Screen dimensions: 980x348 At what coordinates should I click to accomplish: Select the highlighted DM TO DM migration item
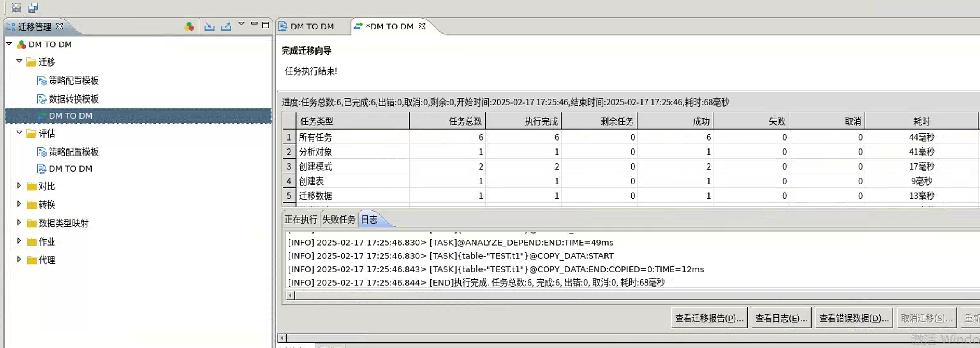[138, 116]
